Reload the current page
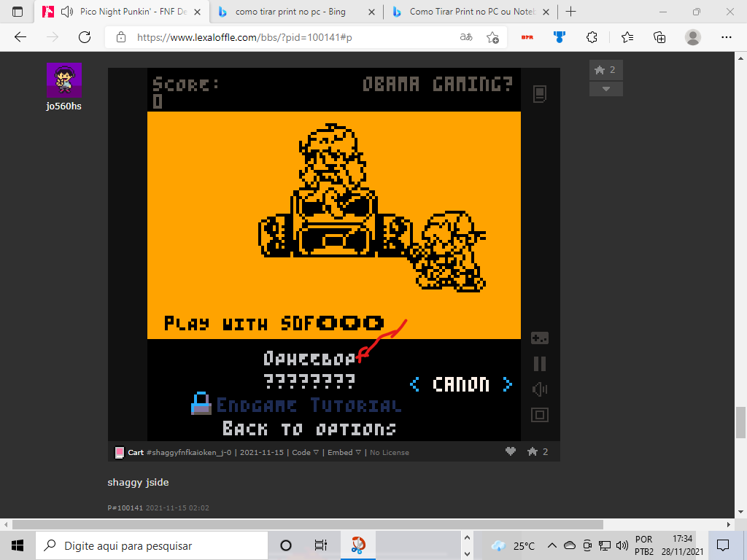The image size is (747, 560). pyautogui.click(x=85, y=37)
